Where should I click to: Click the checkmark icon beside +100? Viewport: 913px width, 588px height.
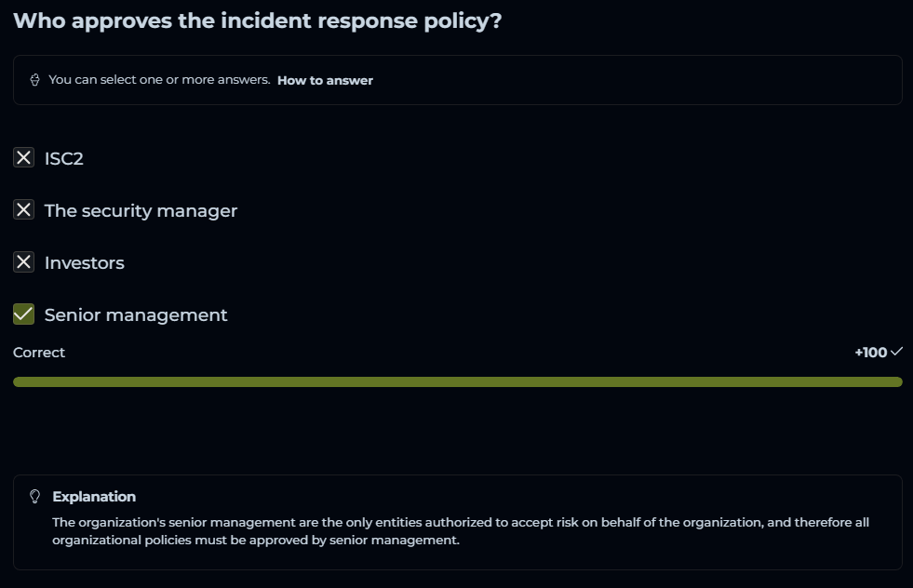(x=896, y=352)
